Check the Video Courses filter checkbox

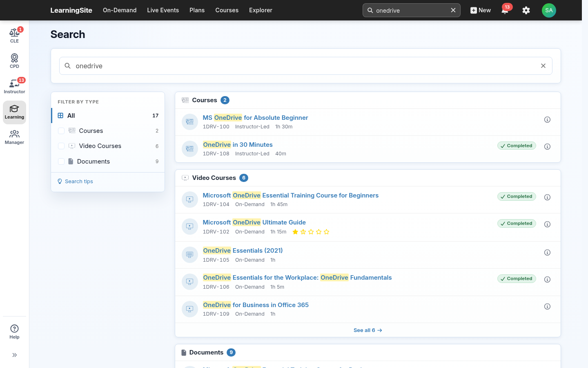tap(61, 146)
